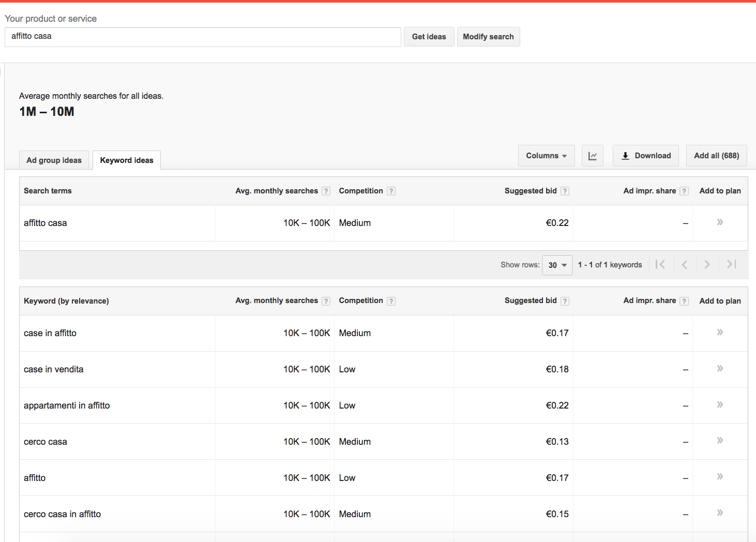Download the keyword ideas
The height and width of the screenshot is (542, 756).
[646, 156]
